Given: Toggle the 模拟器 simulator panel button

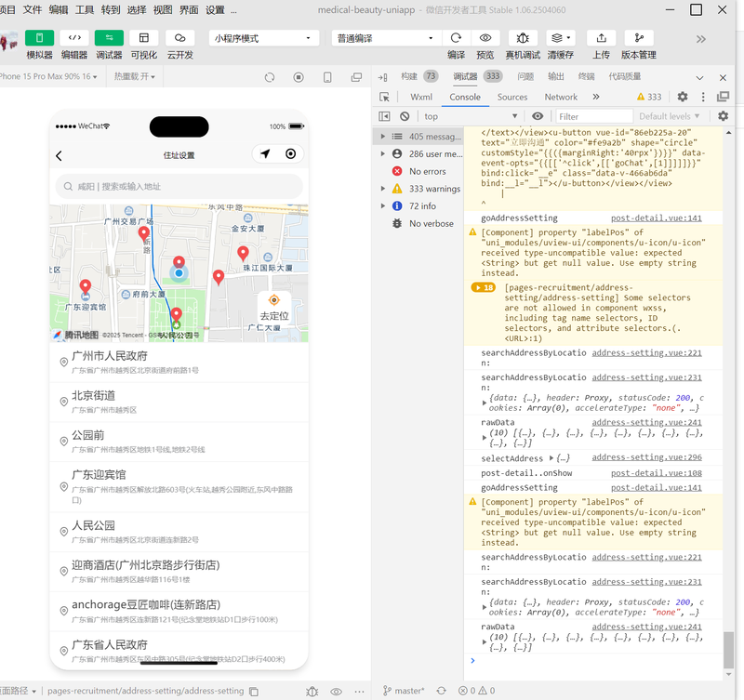Looking at the screenshot, I should 39,38.
